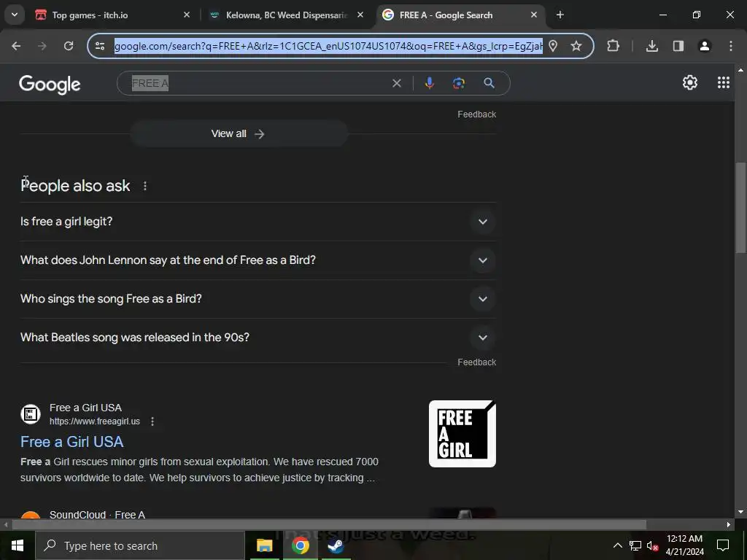Click the browser forward arrow

pos(42,46)
